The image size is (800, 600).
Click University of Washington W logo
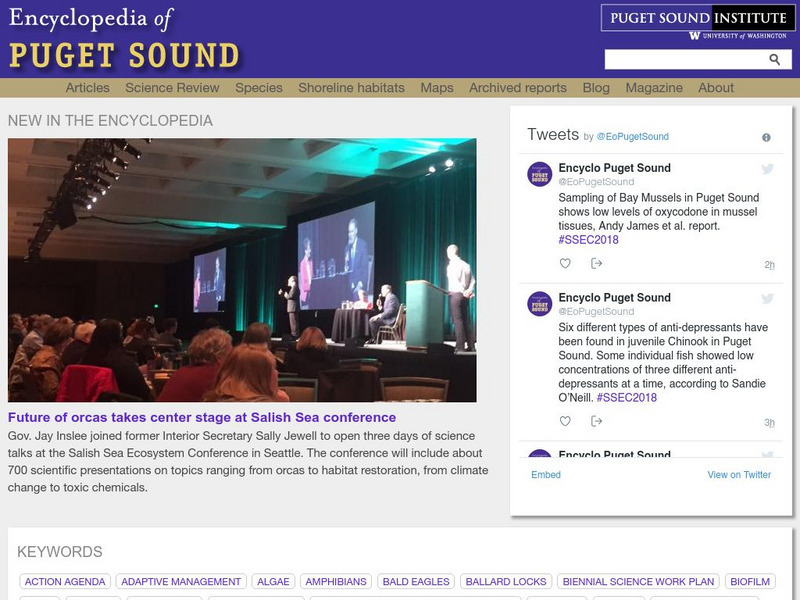pos(694,36)
